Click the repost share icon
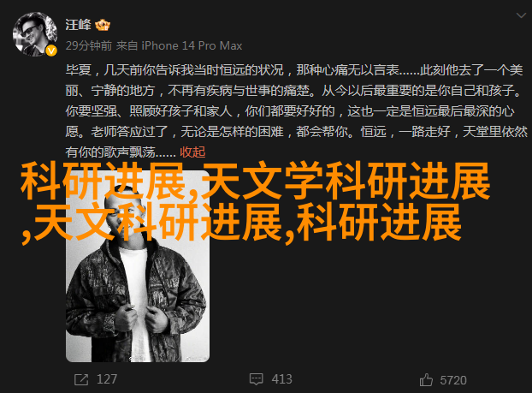 coord(81,379)
